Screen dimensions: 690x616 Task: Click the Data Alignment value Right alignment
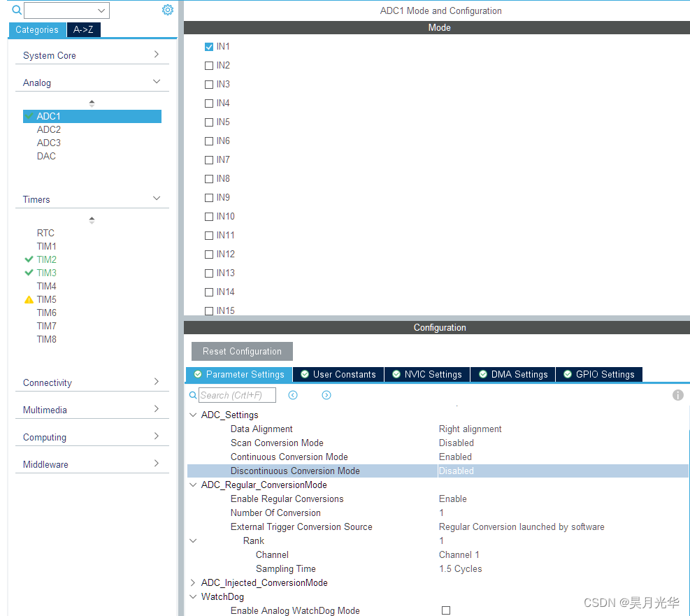pos(470,429)
